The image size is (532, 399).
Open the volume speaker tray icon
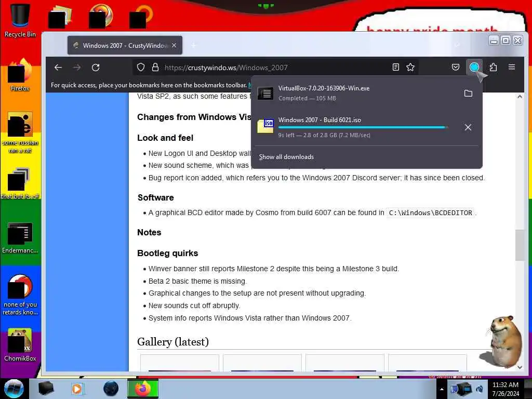tap(480, 389)
